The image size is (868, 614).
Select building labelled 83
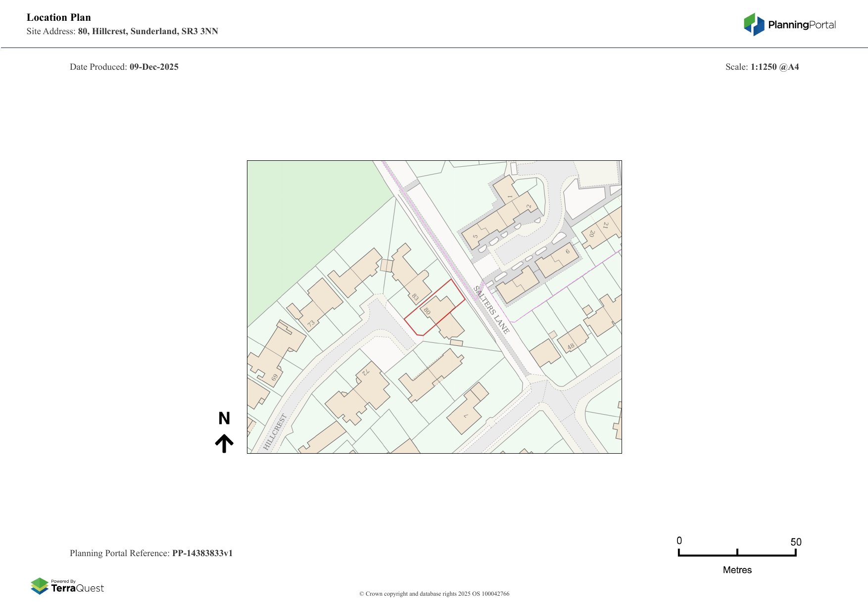pyautogui.click(x=415, y=297)
